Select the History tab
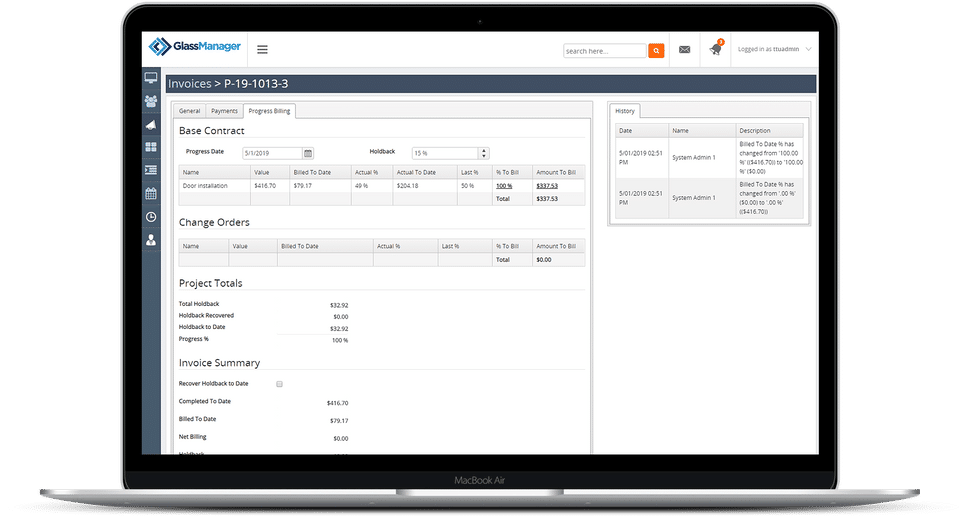Image resolution: width=960 pixels, height=516 pixels. (x=624, y=111)
